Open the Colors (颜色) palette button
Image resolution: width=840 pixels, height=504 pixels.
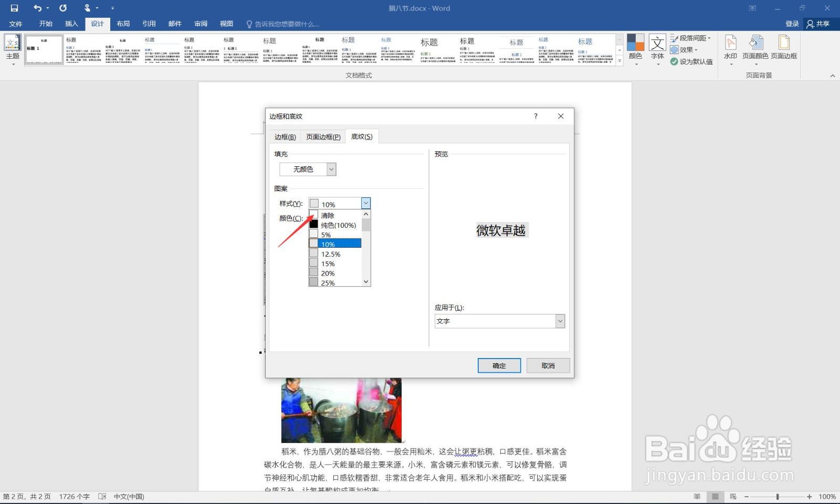point(635,50)
